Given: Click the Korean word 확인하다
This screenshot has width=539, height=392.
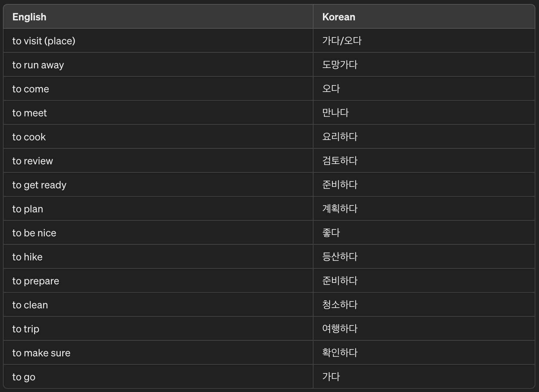Looking at the screenshot, I should (x=340, y=353).
